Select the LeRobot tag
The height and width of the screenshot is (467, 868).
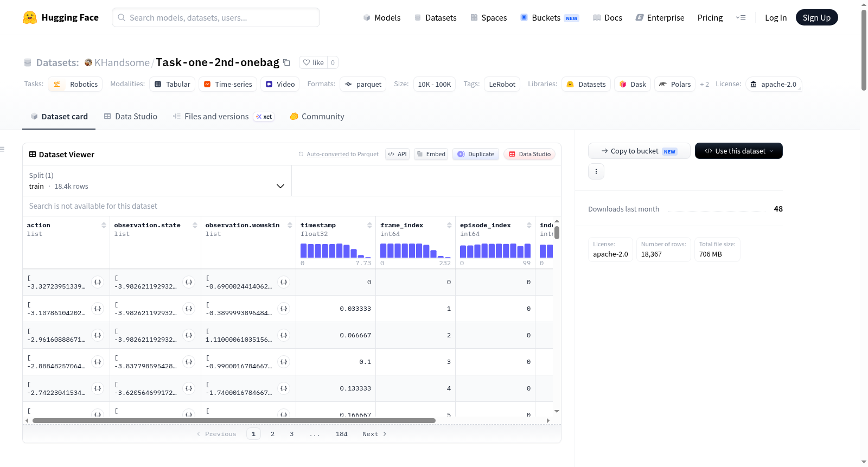(502, 85)
